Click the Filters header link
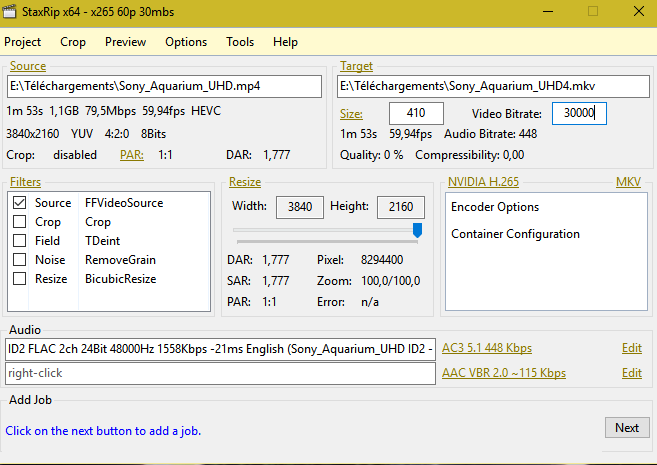 coord(25,182)
